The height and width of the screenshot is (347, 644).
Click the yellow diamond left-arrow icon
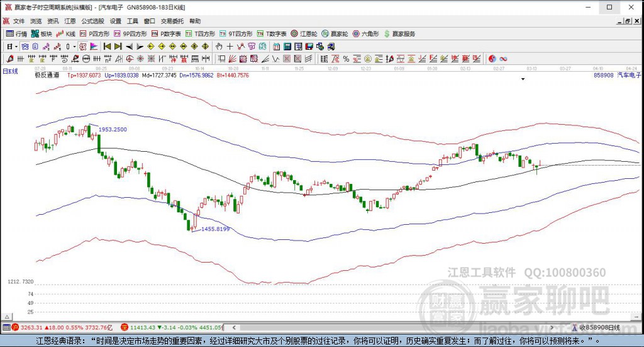tap(151, 47)
